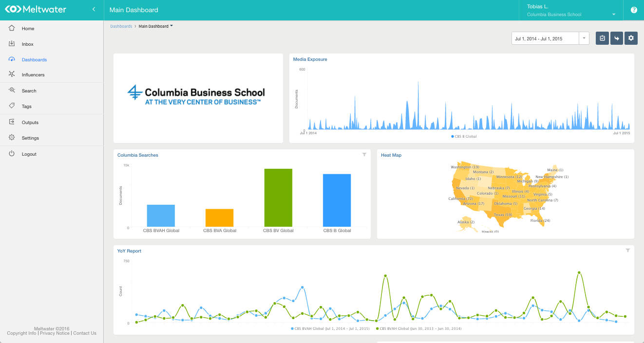644x343 pixels.
Task: Open the Outputs section
Action: coord(30,122)
